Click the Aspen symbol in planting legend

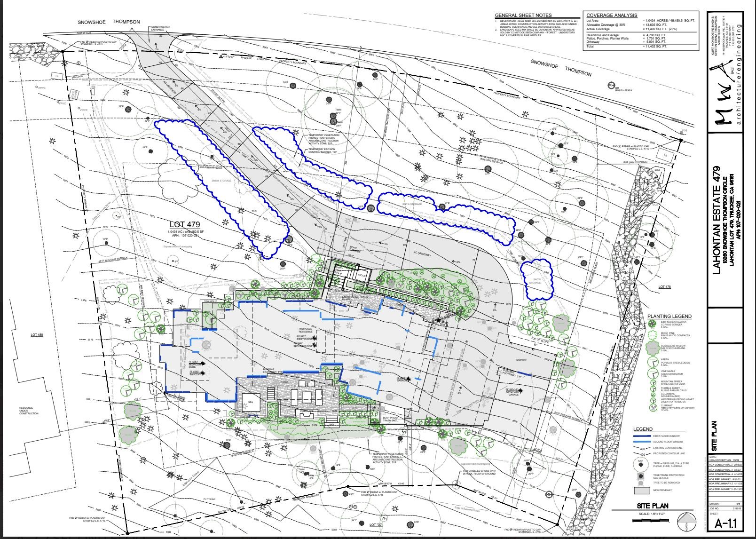(x=652, y=362)
